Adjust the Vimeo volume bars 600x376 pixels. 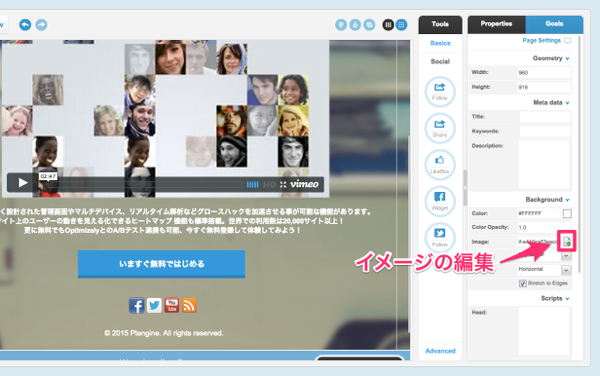(x=253, y=185)
